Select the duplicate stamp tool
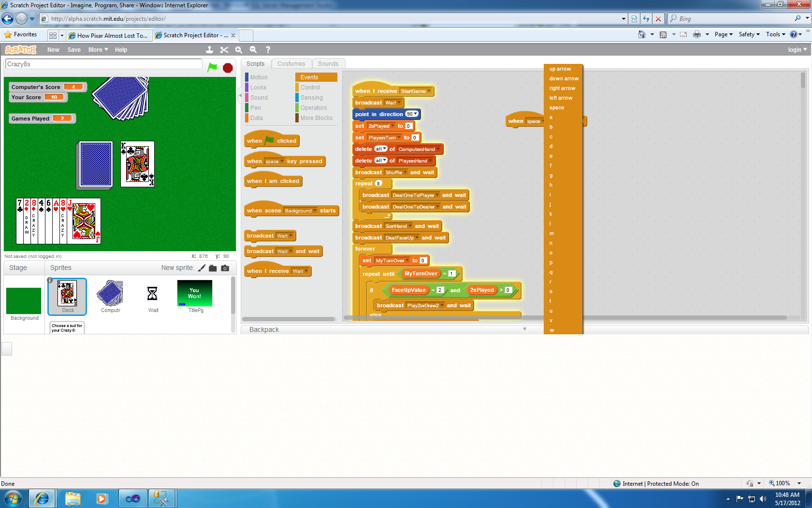 coord(209,50)
